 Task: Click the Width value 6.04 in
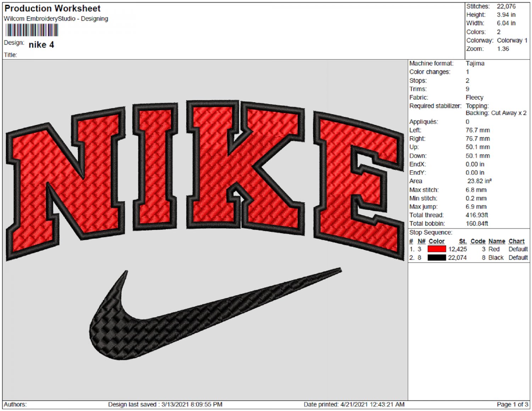[506, 23]
